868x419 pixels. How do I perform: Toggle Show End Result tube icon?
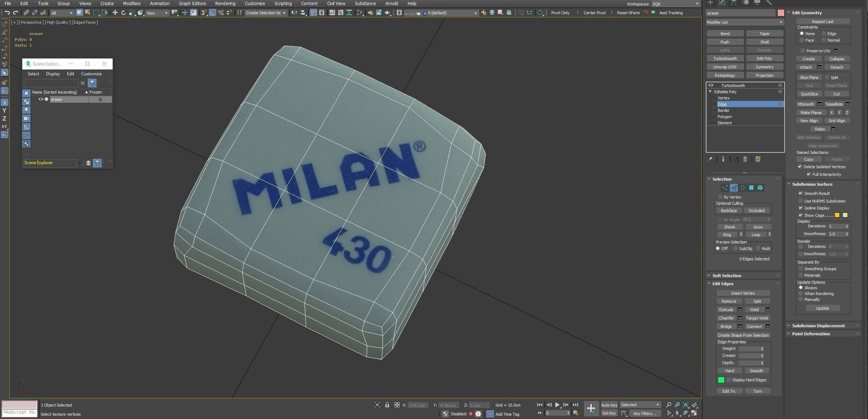point(723,159)
